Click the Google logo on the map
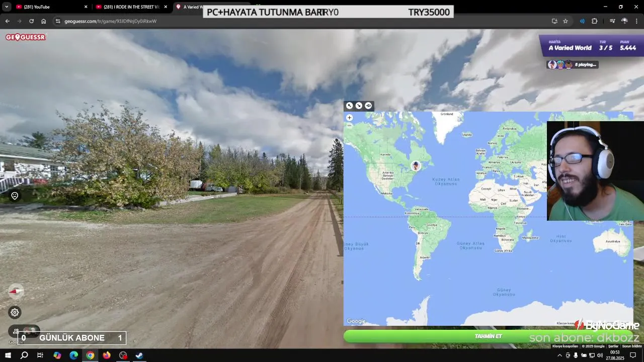 coord(356,321)
